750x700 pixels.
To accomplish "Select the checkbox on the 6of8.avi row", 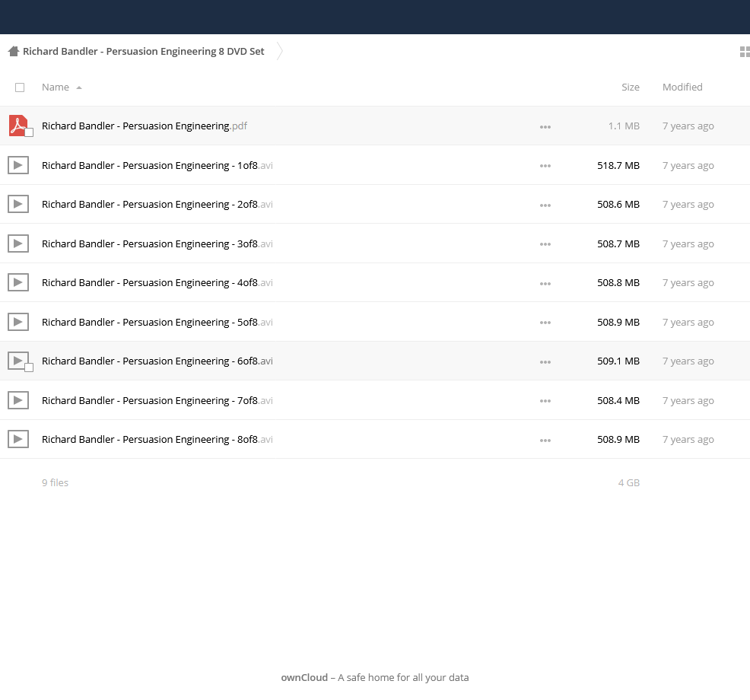I will (x=29, y=367).
